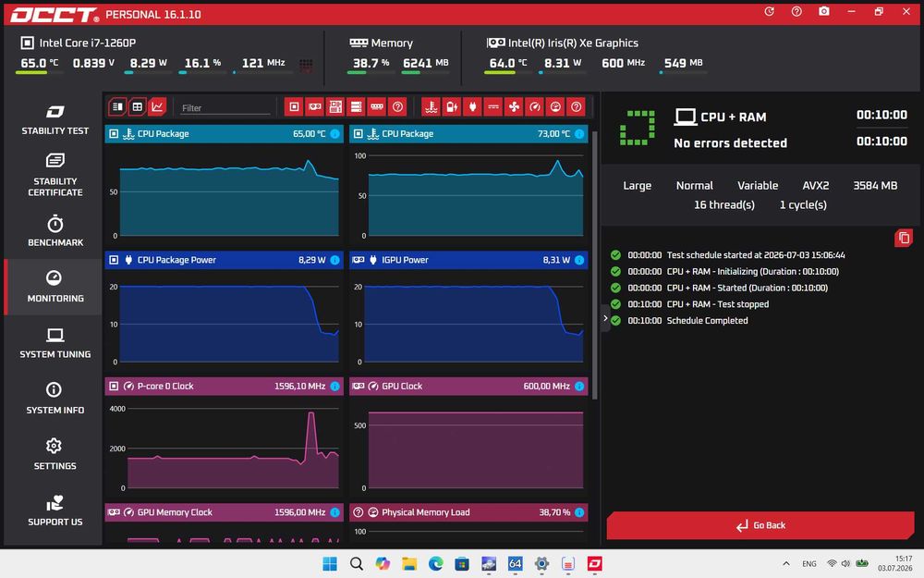Image resolution: width=924 pixels, height=578 pixels.
Task: Open the Stability Test section
Action: tap(55, 119)
